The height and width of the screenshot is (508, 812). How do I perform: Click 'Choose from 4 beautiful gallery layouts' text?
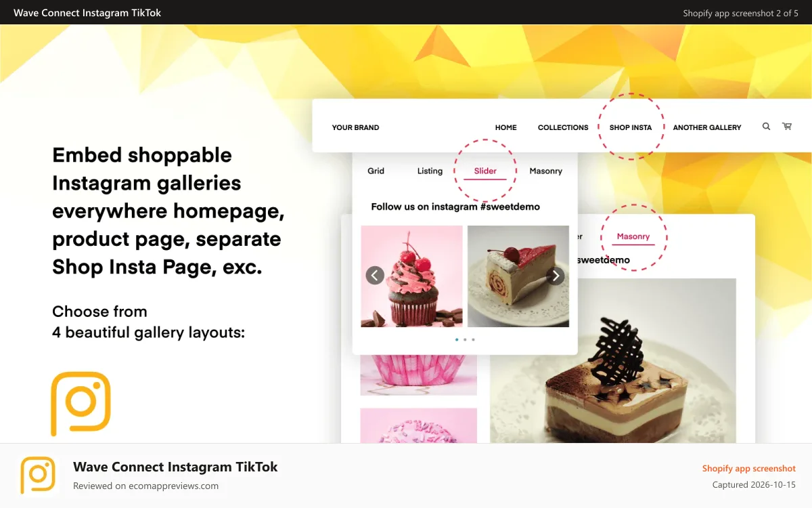click(148, 322)
